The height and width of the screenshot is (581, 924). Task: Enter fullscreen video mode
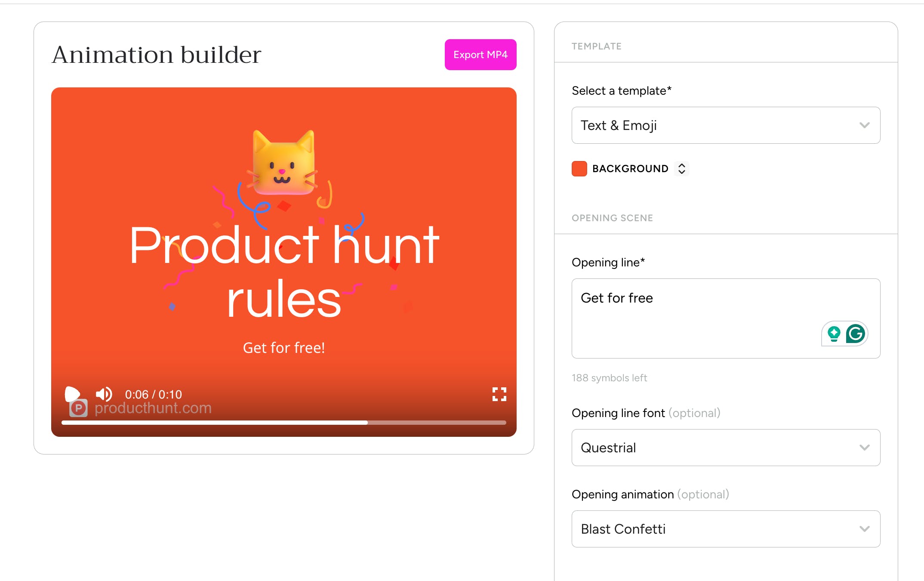click(x=499, y=394)
